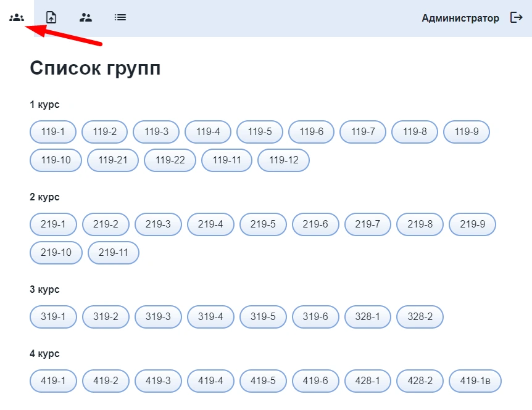Select group 119-1
Image resolution: width=532 pixels, height=410 pixels.
[53, 132]
